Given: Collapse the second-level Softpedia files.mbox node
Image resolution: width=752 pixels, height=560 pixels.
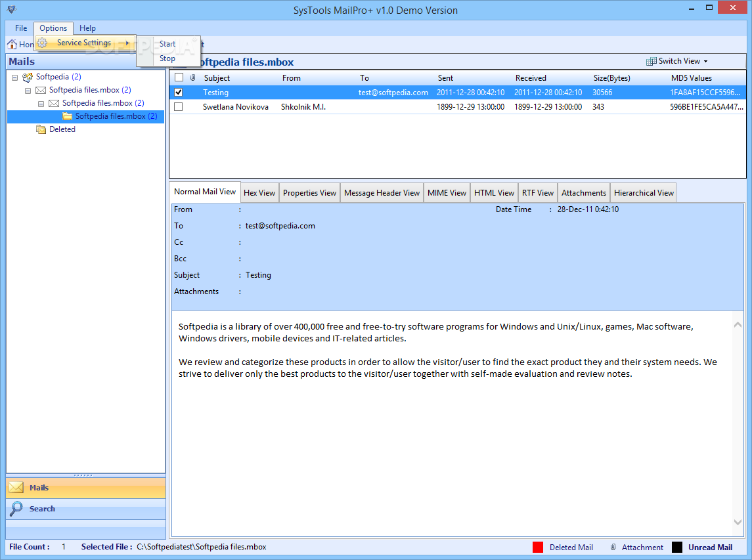Looking at the screenshot, I should pyautogui.click(x=41, y=103).
